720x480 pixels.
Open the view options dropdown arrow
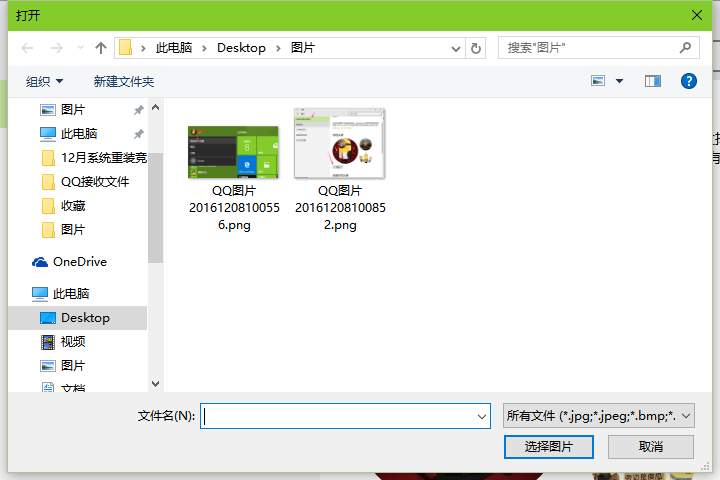[x=619, y=81]
